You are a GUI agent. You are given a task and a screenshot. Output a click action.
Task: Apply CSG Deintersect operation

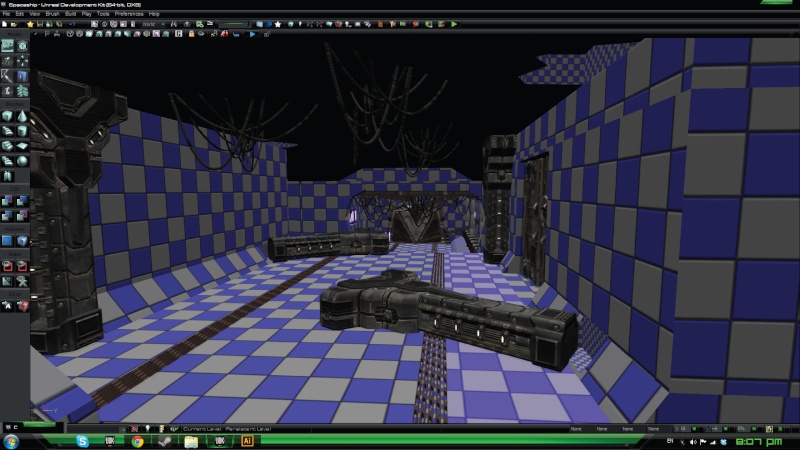[x=22, y=215]
